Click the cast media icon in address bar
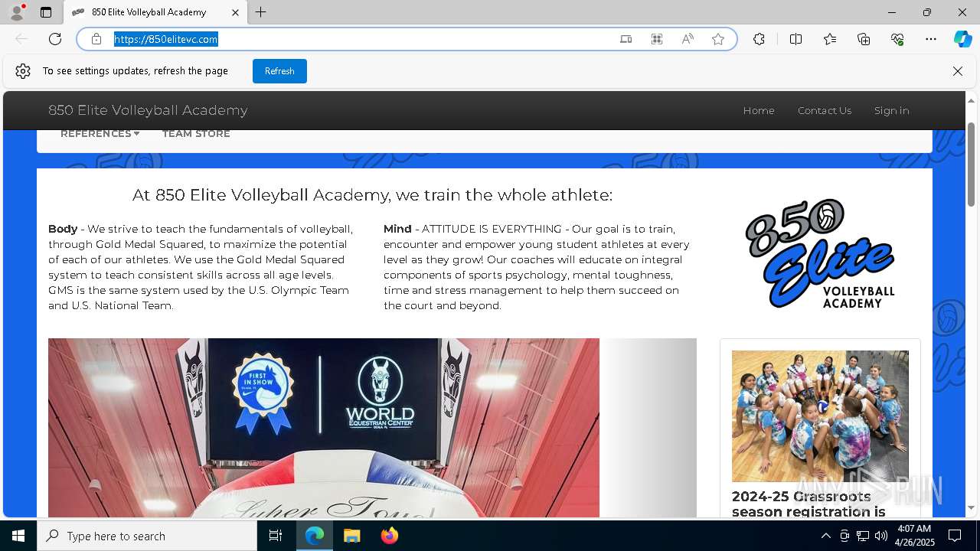Image resolution: width=980 pixels, height=551 pixels. pyautogui.click(x=626, y=39)
